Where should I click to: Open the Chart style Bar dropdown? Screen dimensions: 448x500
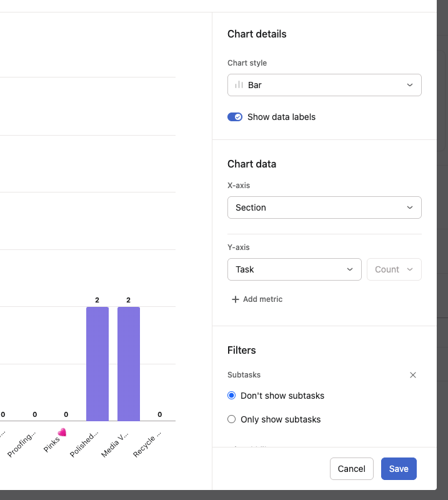pyautogui.click(x=324, y=85)
